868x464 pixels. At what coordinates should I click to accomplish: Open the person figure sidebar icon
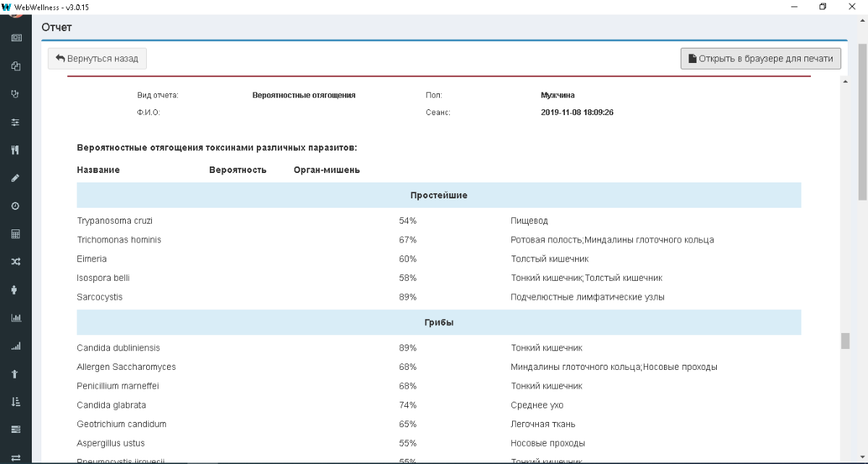click(16, 290)
